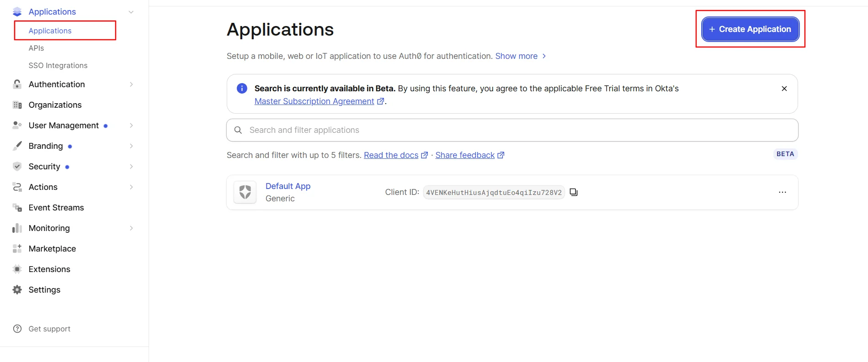This screenshot has height=362, width=868.
Task: Open Get support link
Action: tap(49, 329)
